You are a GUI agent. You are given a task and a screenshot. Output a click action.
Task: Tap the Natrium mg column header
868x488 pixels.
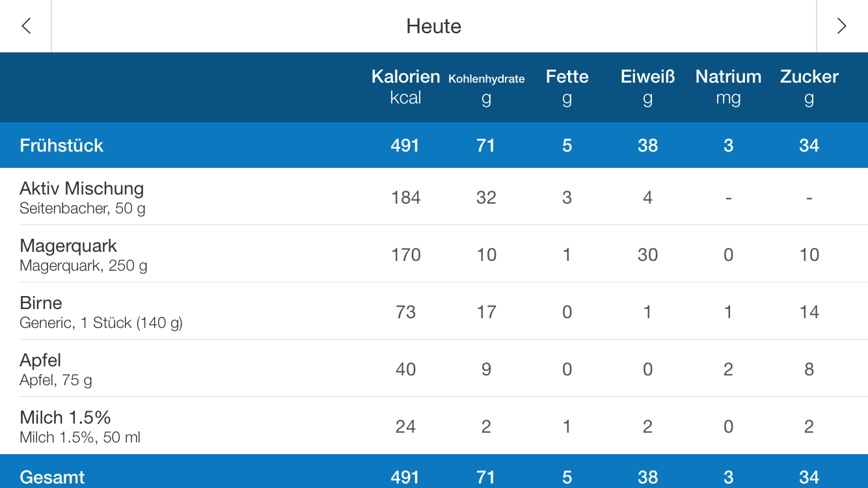click(x=728, y=87)
